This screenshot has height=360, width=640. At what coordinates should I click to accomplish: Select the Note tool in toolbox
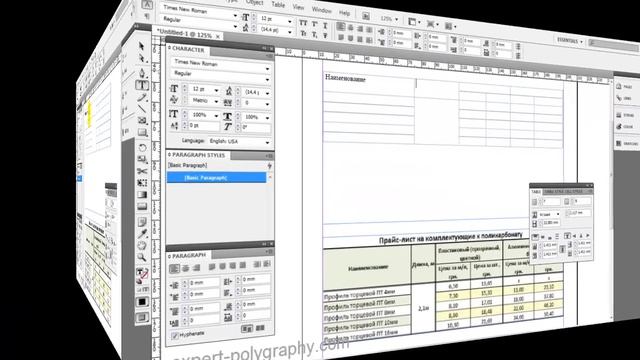tap(142, 222)
